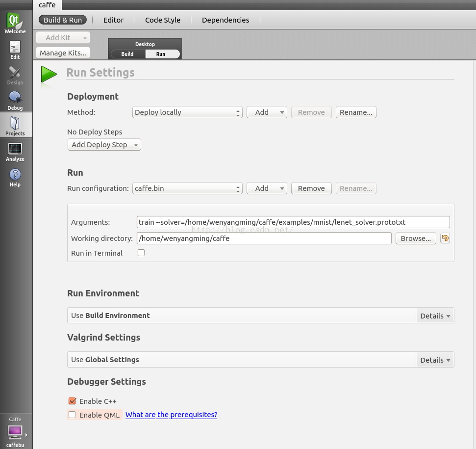The width and height of the screenshot is (476, 449).
Task: Click into the Arguments input field
Action: tap(293, 222)
